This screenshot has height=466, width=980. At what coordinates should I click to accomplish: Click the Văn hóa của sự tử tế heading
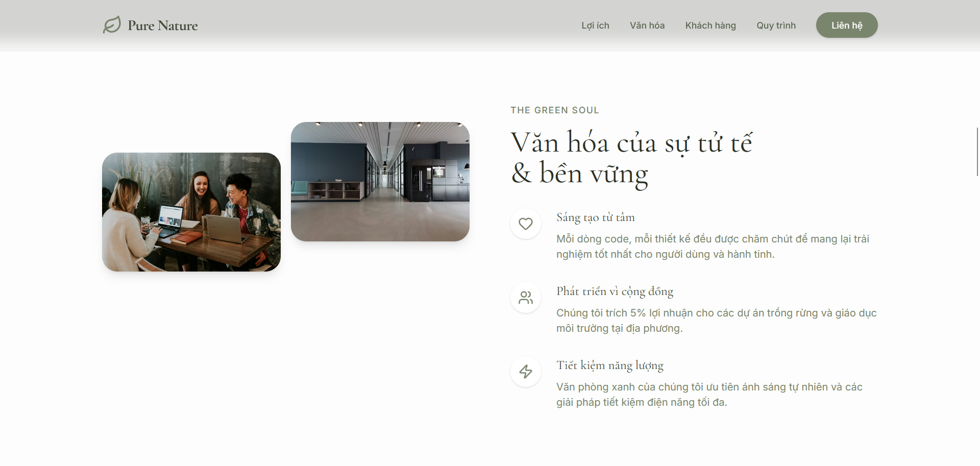[x=631, y=157]
